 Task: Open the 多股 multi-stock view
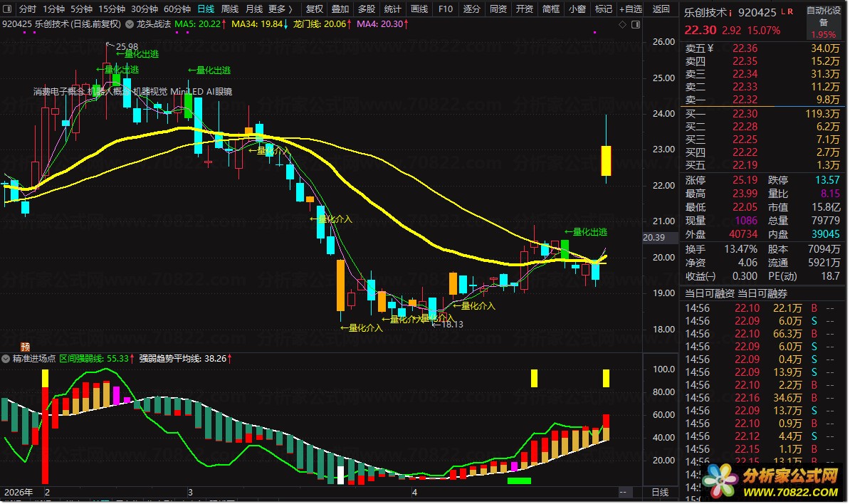pyautogui.click(x=367, y=9)
